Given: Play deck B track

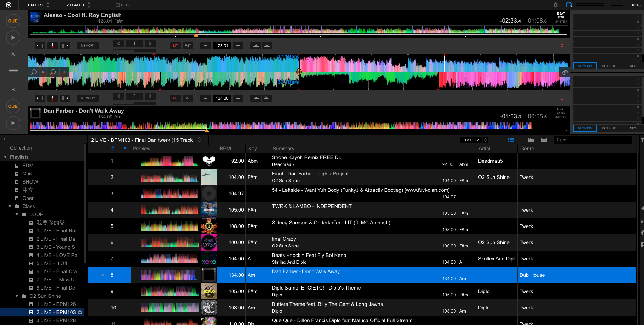Looking at the screenshot, I should point(13,123).
